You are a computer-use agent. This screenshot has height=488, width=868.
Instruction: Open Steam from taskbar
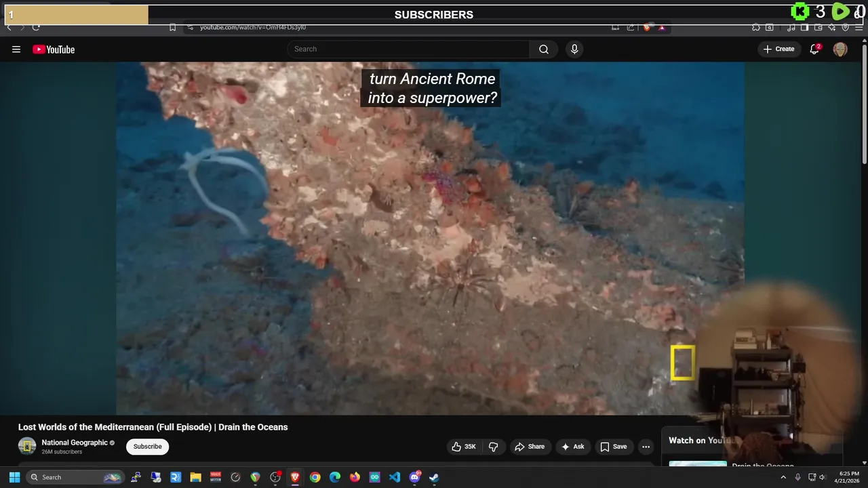click(x=434, y=477)
